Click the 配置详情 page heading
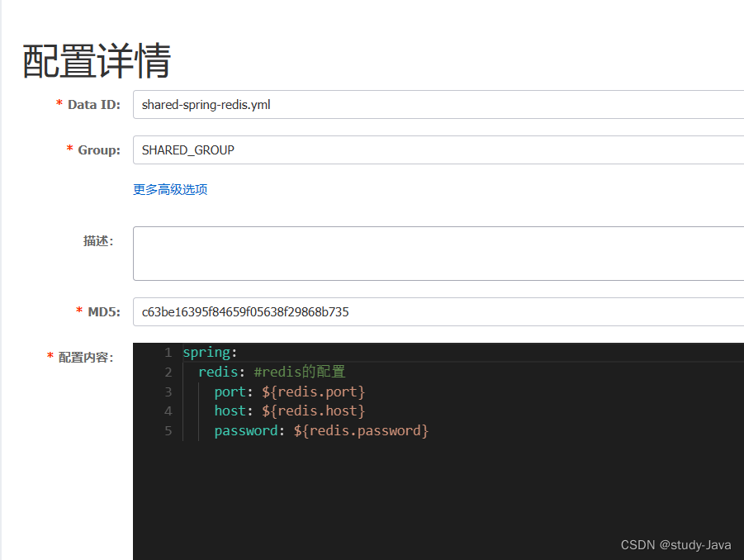The height and width of the screenshot is (560, 744). coord(97,61)
